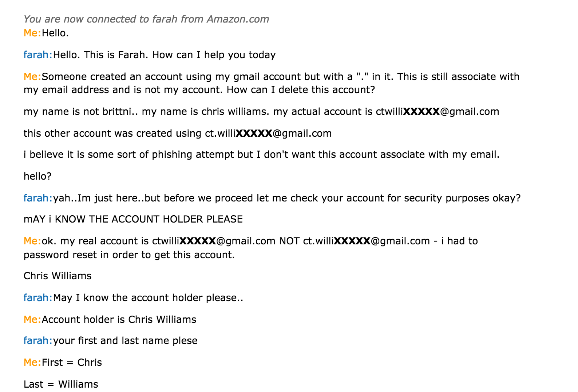The height and width of the screenshot is (392, 578).
Task: Click the phishing attempt message line
Action: [262, 155]
